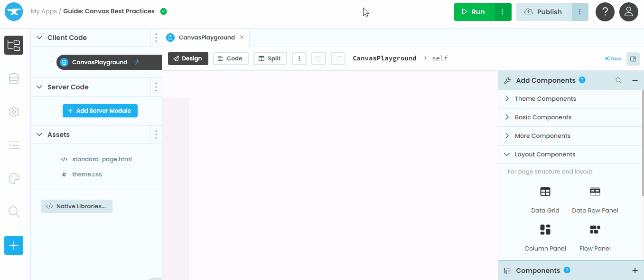Switch to Code view mode
The height and width of the screenshot is (280, 644).
click(231, 58)
